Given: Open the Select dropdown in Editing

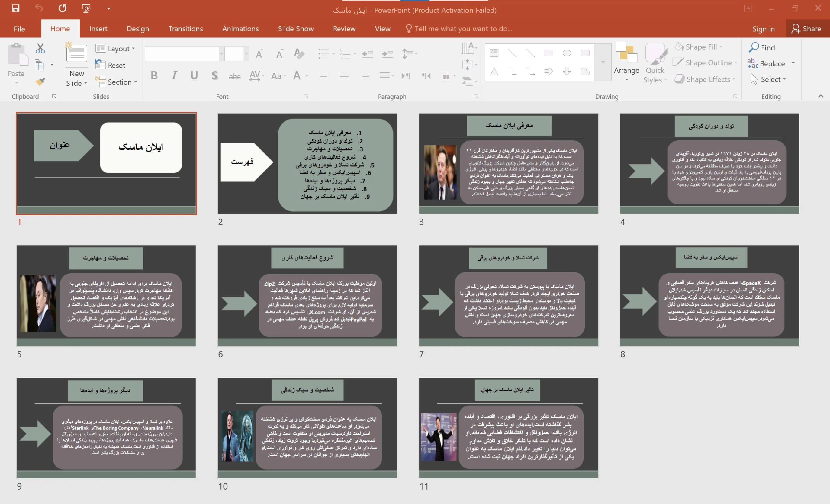Looking at the screenshot, I should click(x=768, y=79).
